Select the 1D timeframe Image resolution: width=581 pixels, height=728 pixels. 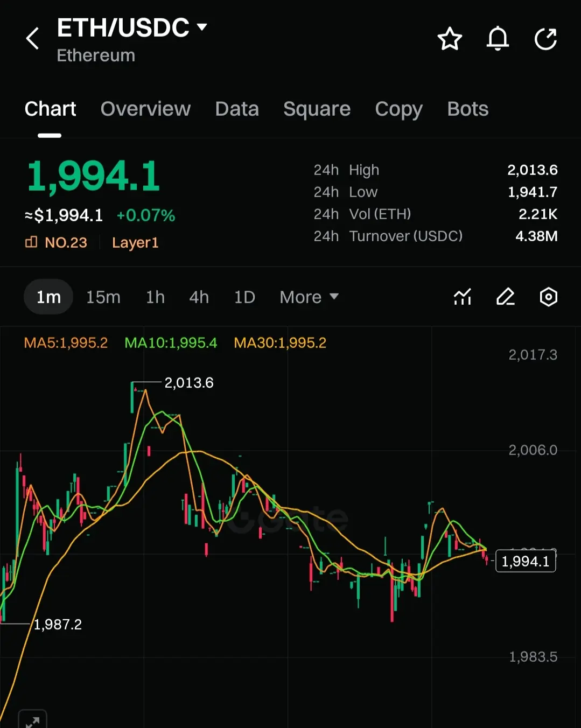pos(244,297)
